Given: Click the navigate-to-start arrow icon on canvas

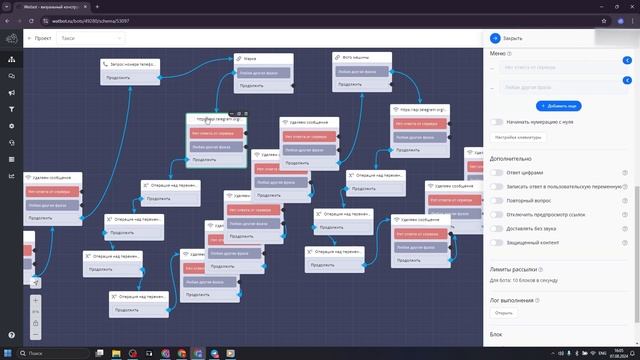Looking at the screenshot, I should coord(36,283).
